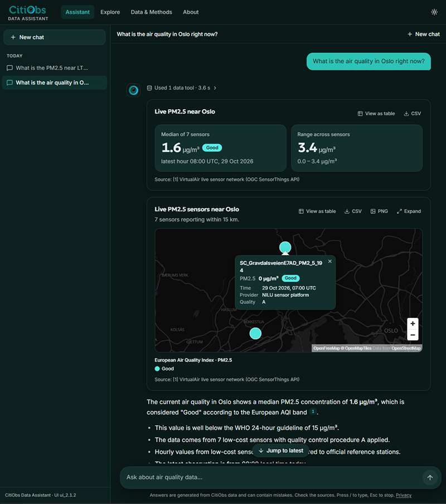Go to the About tab
This screenshot has width=446, height=504.
point(191,12)
